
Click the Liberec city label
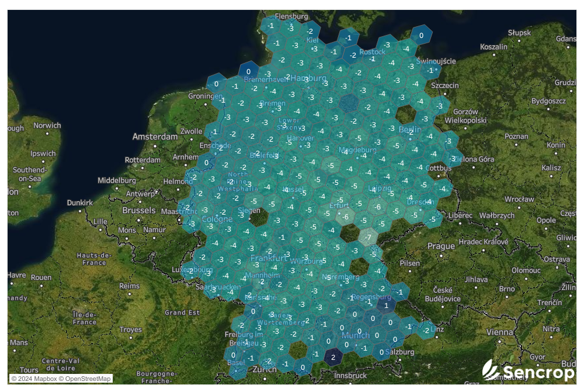[460, 216]
